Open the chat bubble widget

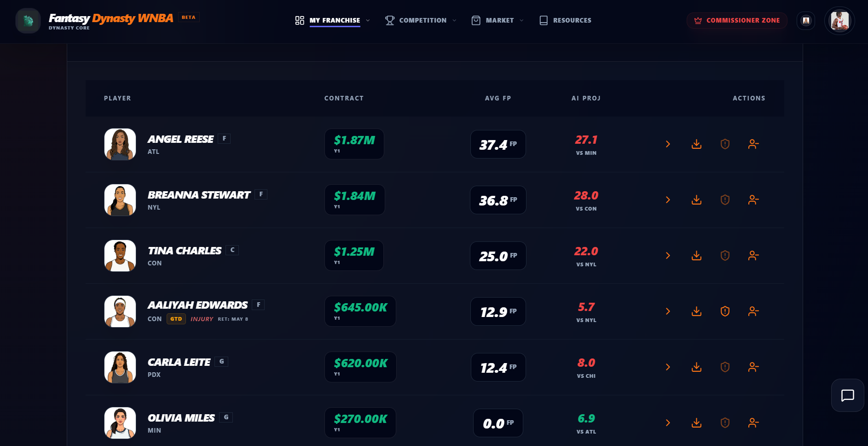(847, 395)
